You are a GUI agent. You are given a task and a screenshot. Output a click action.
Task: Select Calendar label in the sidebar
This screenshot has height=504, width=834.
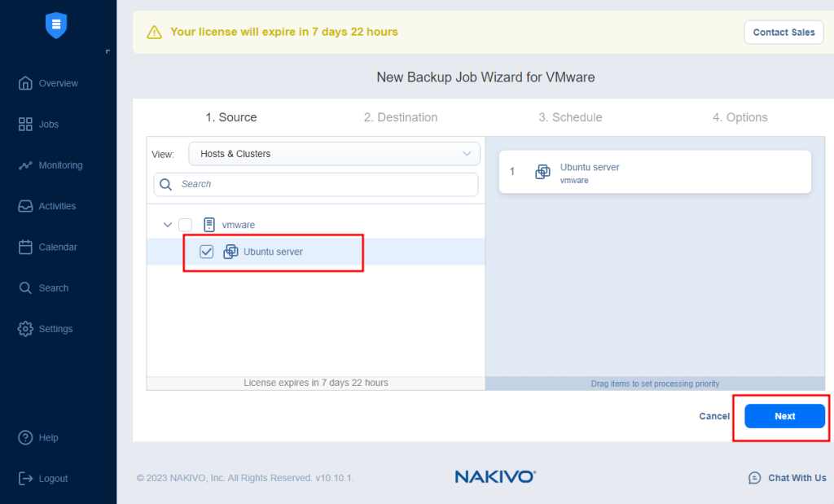(x=58, y=248)
